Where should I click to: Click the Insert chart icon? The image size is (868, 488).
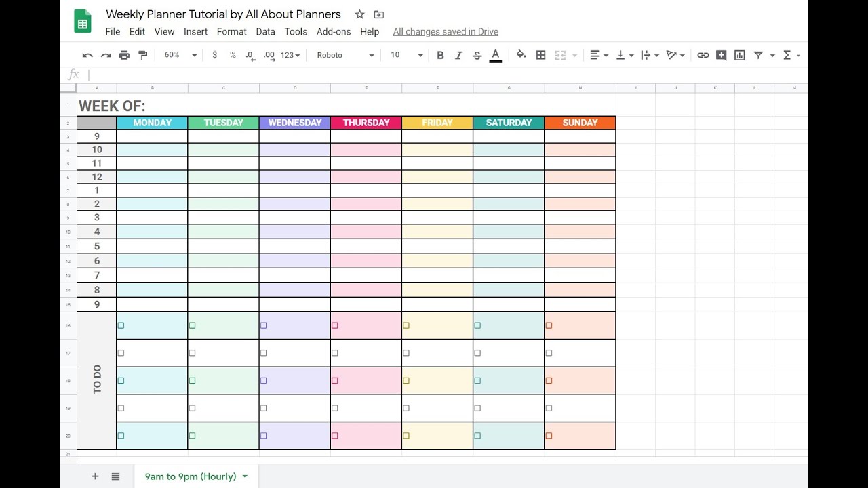click(740, 55)
